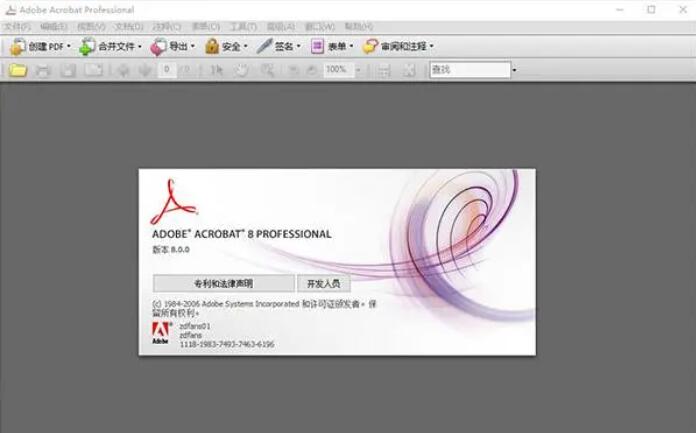Click the Zoom Out minus icon

[293, 70]
